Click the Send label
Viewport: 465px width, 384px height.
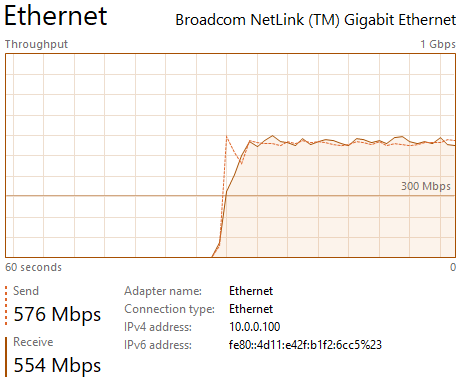tap(26, 291)
